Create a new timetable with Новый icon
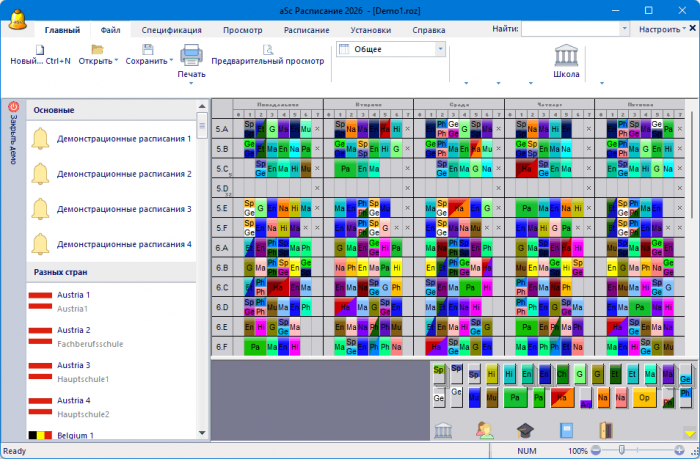700x459 pixels. (39, 50)
